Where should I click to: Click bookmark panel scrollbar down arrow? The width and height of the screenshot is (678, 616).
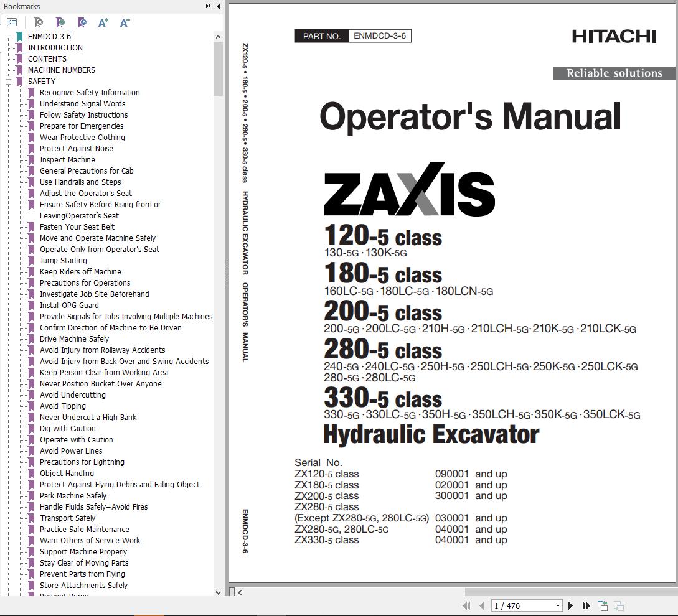coord(218,592)
